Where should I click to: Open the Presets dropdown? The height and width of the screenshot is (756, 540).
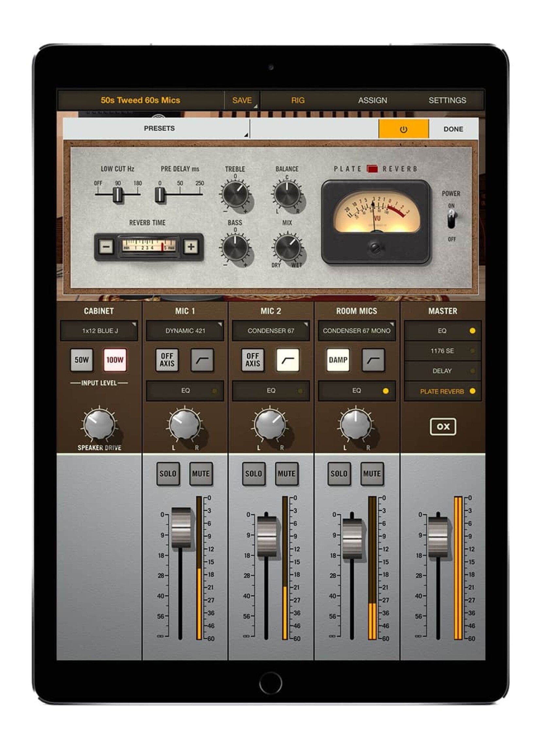click(x=156, y=128)
